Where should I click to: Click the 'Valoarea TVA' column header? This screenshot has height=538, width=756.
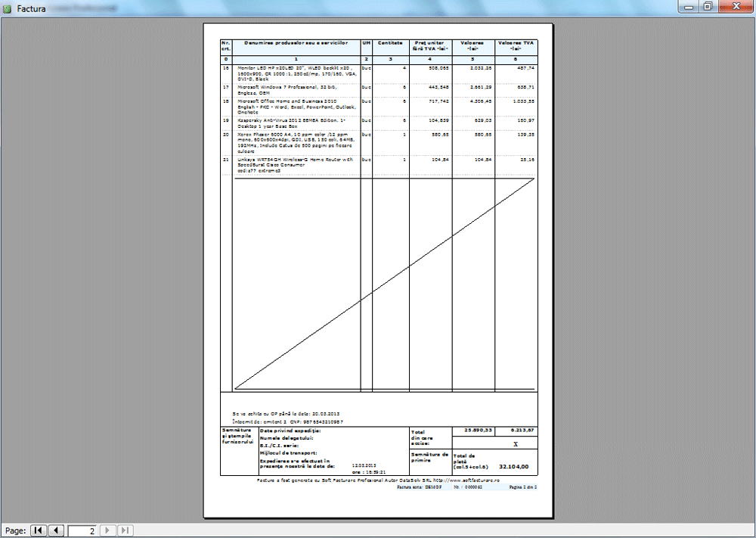coord(516,46)
